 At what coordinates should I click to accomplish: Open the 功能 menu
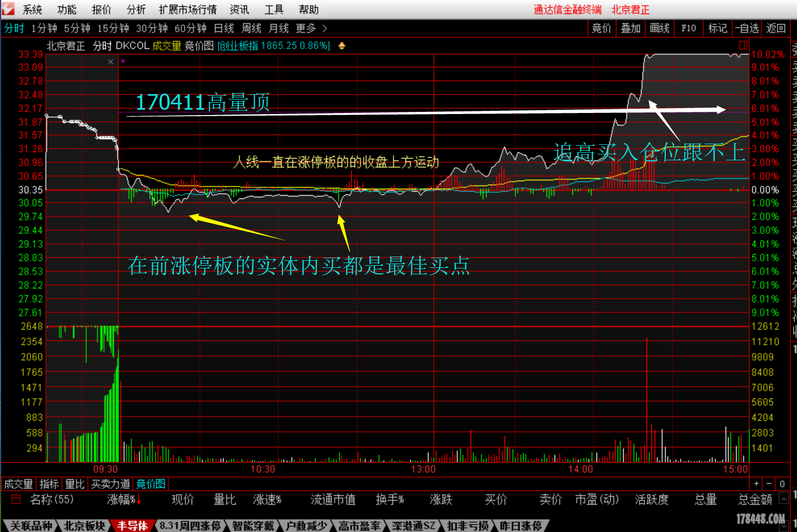pyautogui.click(x=67, y=10)
